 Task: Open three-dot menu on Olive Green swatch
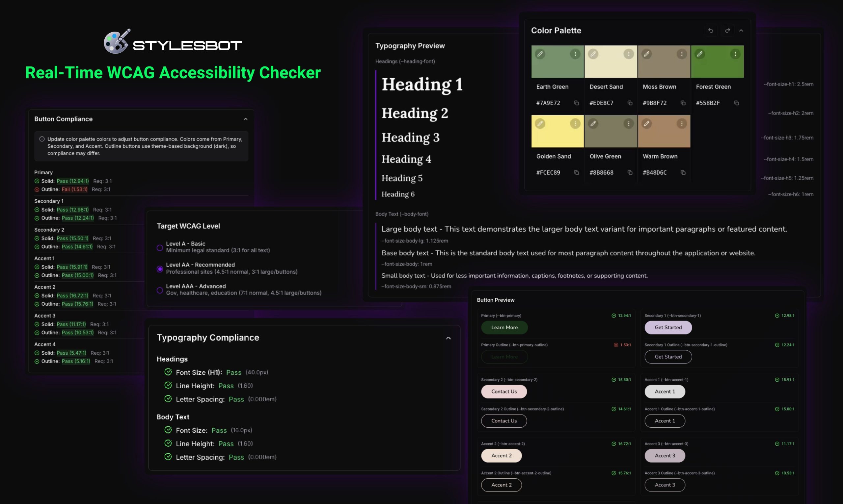629,124
